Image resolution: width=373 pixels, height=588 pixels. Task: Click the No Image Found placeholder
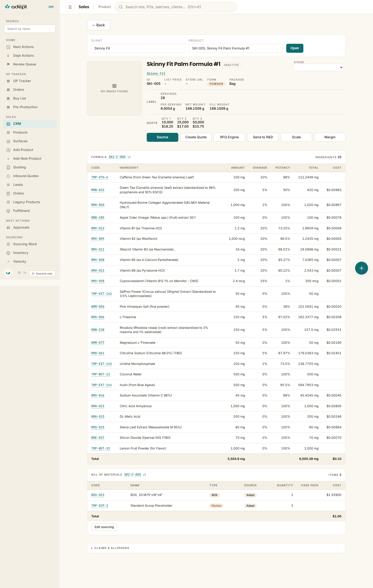[x=114, y=88]
